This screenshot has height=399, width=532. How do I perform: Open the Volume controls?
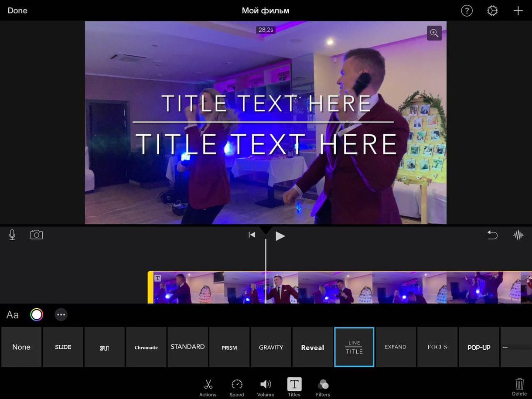(x=266, y=386)
